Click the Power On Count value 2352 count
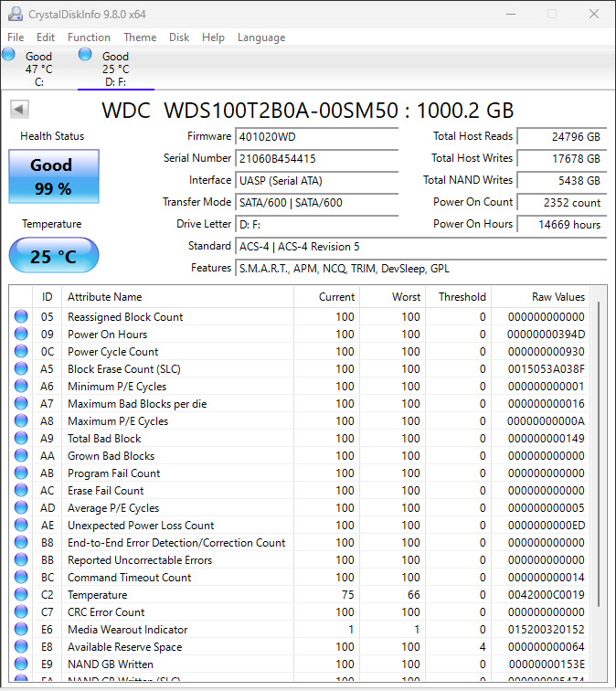The width and height of the screenshot is (616, 691). click(x=562, y=203)
